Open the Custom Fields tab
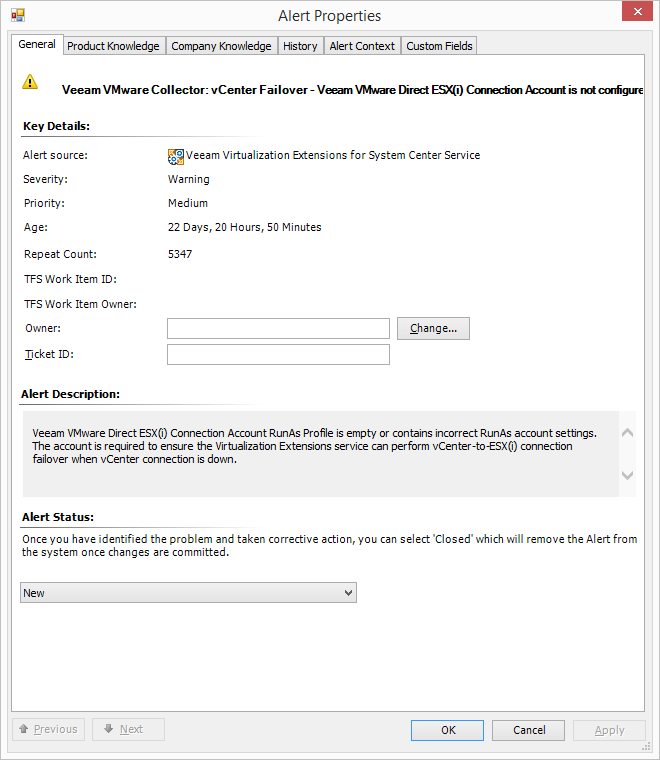This screenshot has height=760, width=660. tap(439, 46)
